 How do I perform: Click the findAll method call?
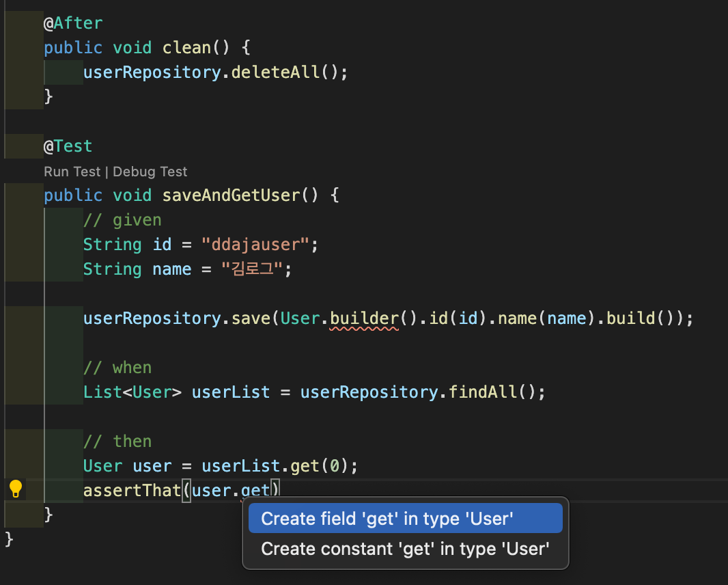(x=483, y=392)
